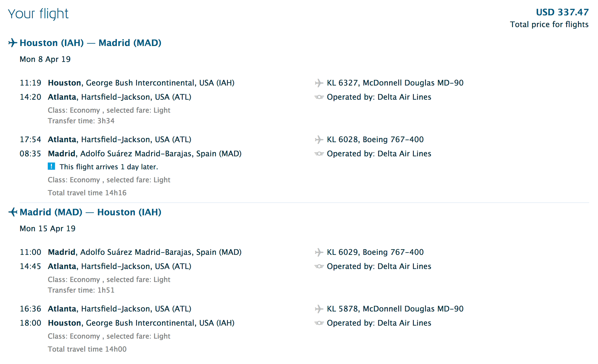This screenshot has height=364, width=598.
Task: Click the plane icon next to KL 6028
Action: pyautogui.click(x=319, y=140)
